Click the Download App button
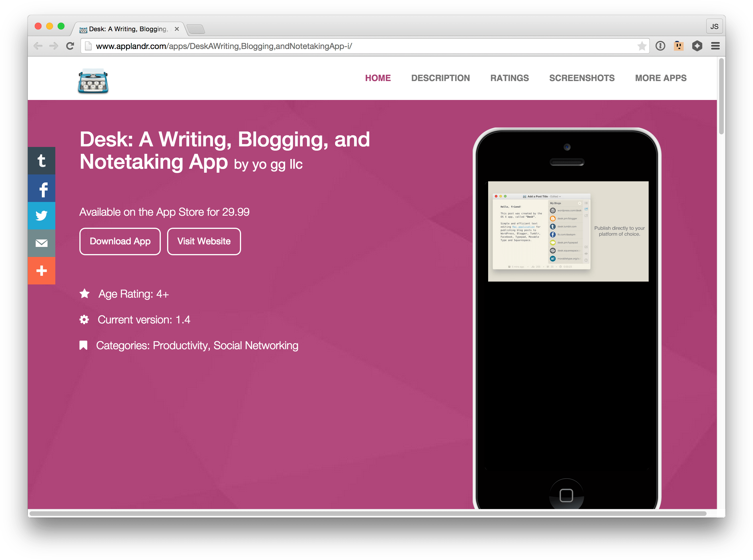The width and height of the screenshot is (753, 560). coord(120,241)
